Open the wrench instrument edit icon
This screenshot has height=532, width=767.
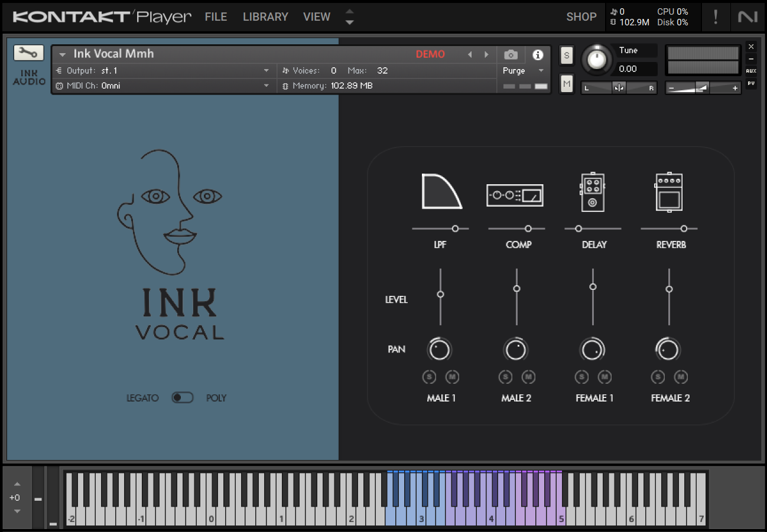click(28, 53)
